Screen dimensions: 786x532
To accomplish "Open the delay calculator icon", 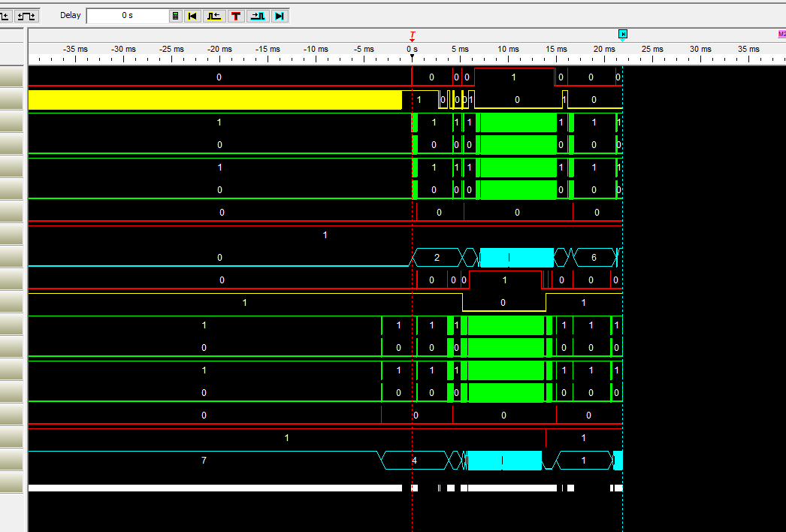I will tap(175, 16).
